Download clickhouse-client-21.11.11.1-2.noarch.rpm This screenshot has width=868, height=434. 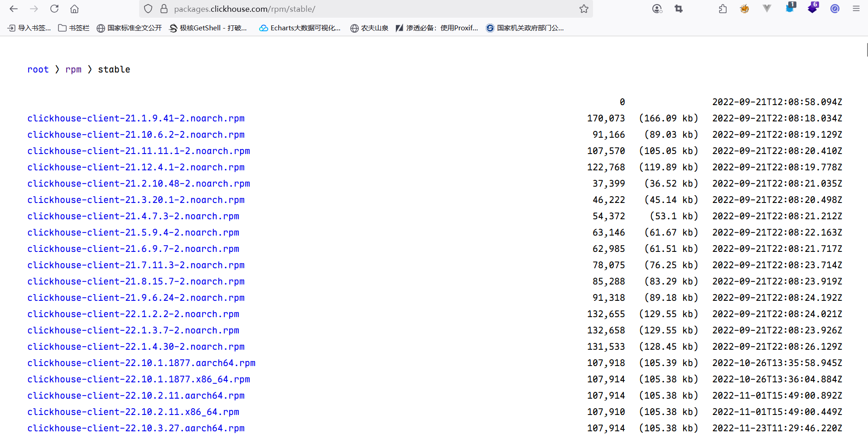click(139, 151)
